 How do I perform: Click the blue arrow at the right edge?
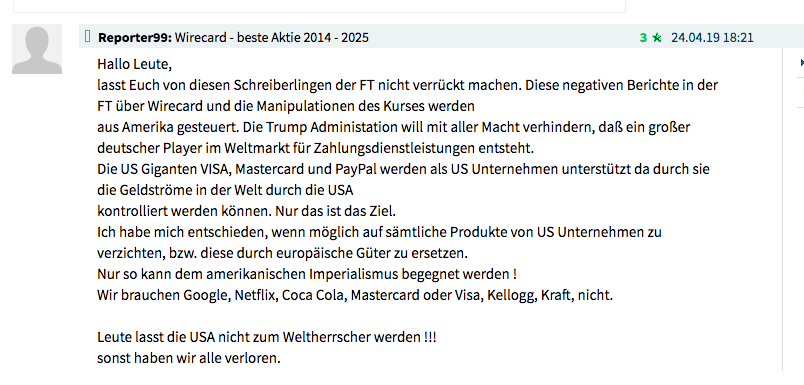(x=801, y=63)
